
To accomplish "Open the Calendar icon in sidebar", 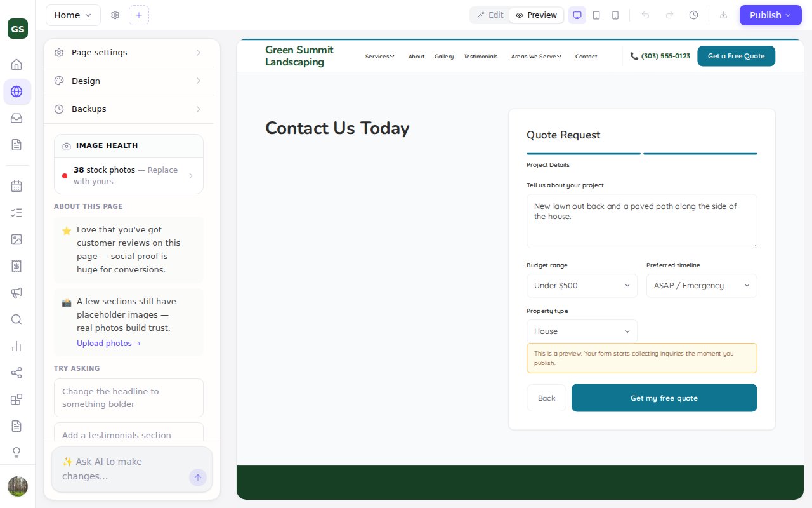I will pyautogui.click(x=17, y=186).
